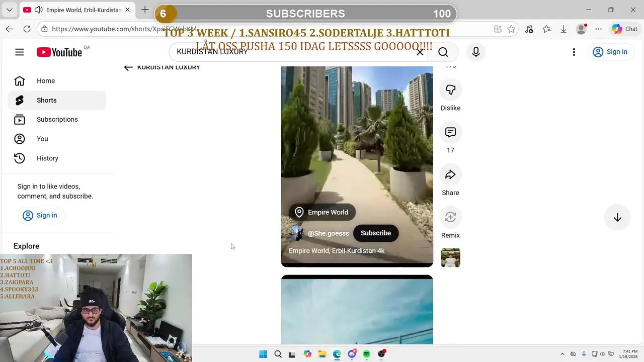Click the Edge browser back arrow
Viewport: 644px width, 362px height.
click(x=10, y=29)
